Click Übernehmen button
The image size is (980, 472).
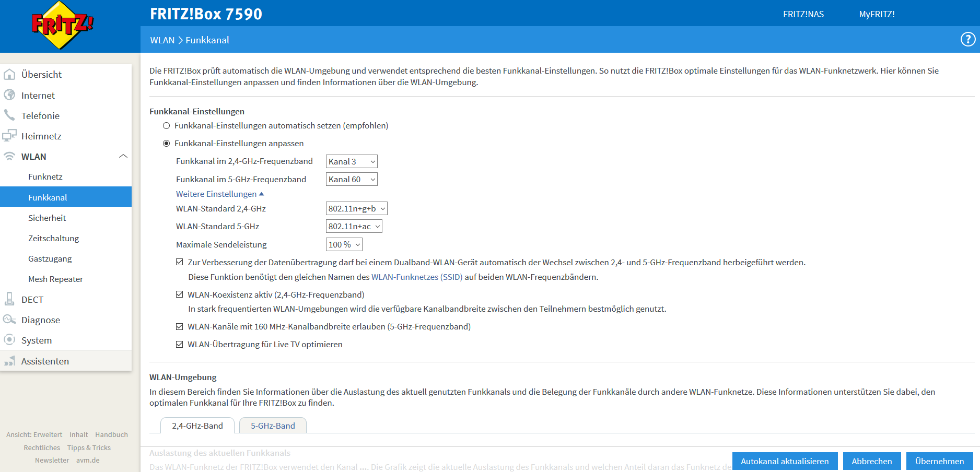pos(939,461)
